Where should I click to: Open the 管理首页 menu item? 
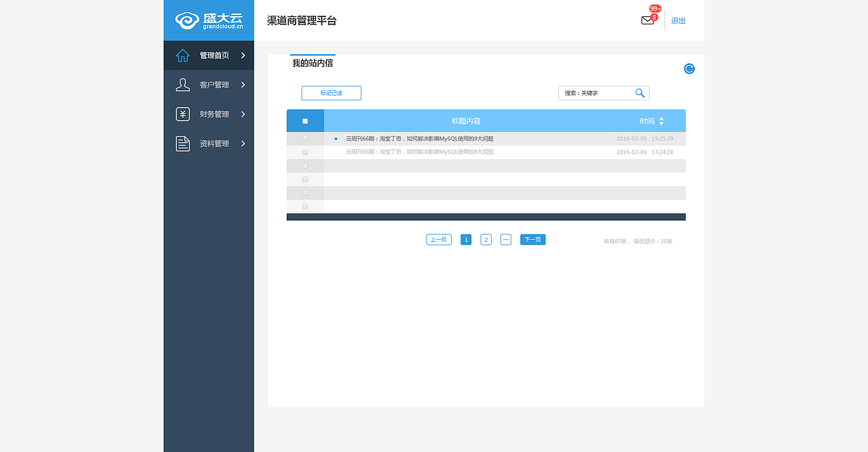(209, 56)
